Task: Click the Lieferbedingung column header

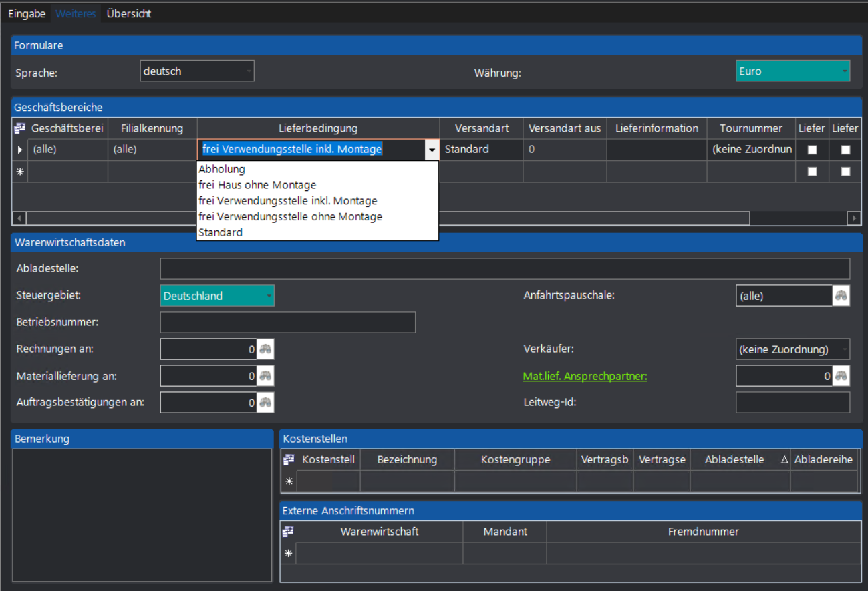Action: [318, 128]
